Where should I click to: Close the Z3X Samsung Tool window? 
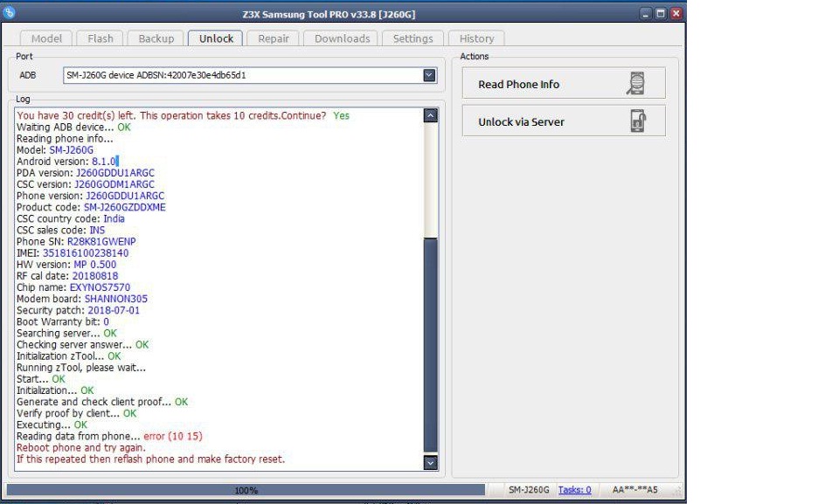[x=676, y=13]
